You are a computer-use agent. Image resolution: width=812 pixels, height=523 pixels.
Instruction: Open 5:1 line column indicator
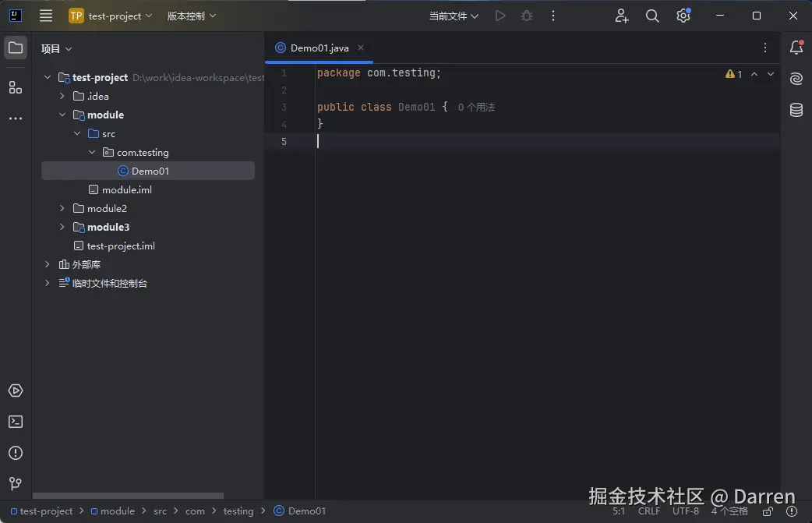(619, 511)
